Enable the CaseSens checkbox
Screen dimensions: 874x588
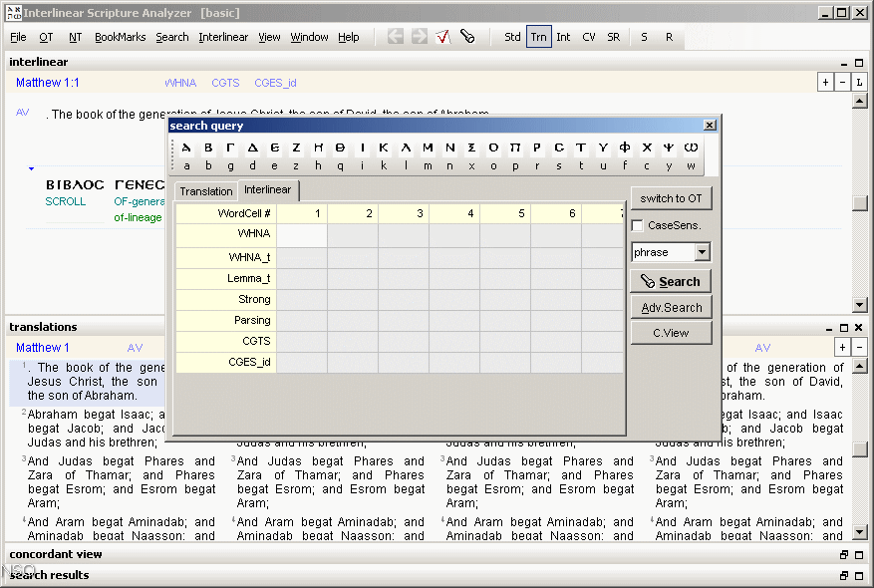coord(636,225)
